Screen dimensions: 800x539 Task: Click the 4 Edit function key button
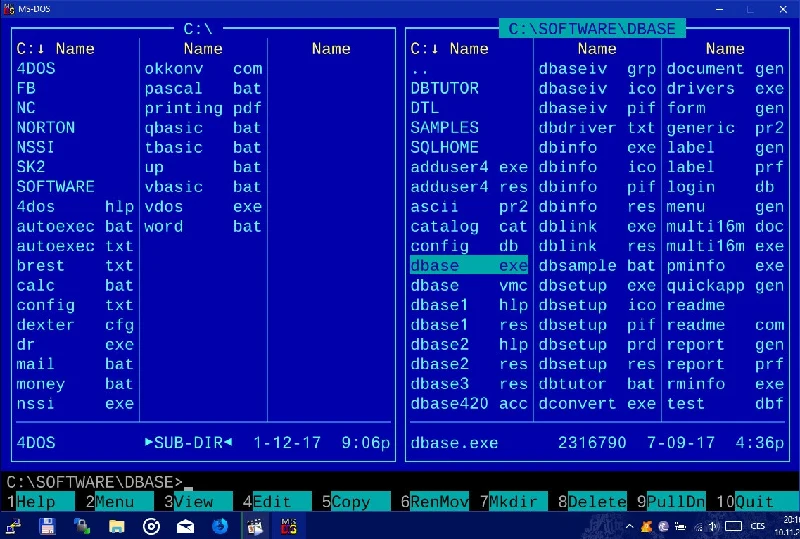[x=276, y=502]
